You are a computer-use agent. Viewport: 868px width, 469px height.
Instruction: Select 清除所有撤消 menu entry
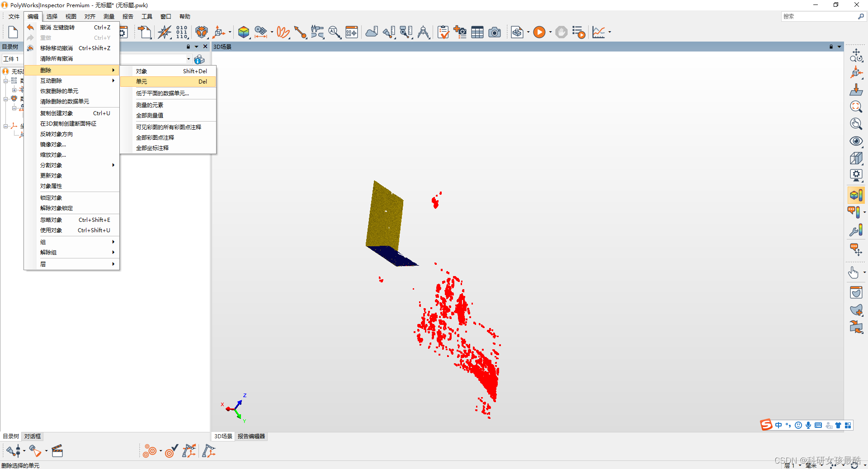[x=72, y=59]
